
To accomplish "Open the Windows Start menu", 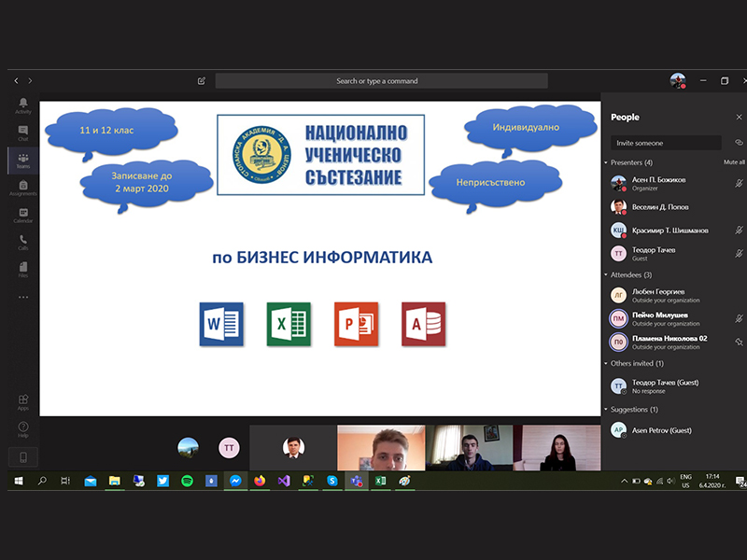I will coord(19,481).
